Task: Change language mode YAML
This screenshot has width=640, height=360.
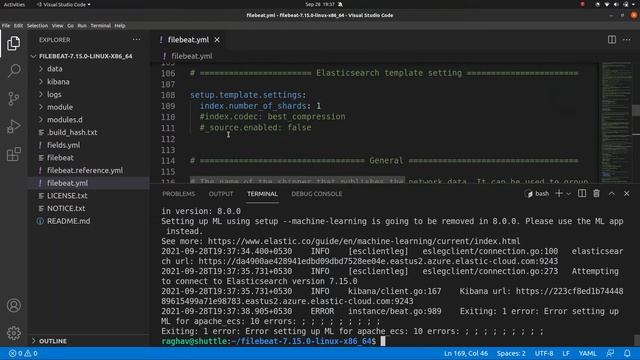Action: (587, 353)
